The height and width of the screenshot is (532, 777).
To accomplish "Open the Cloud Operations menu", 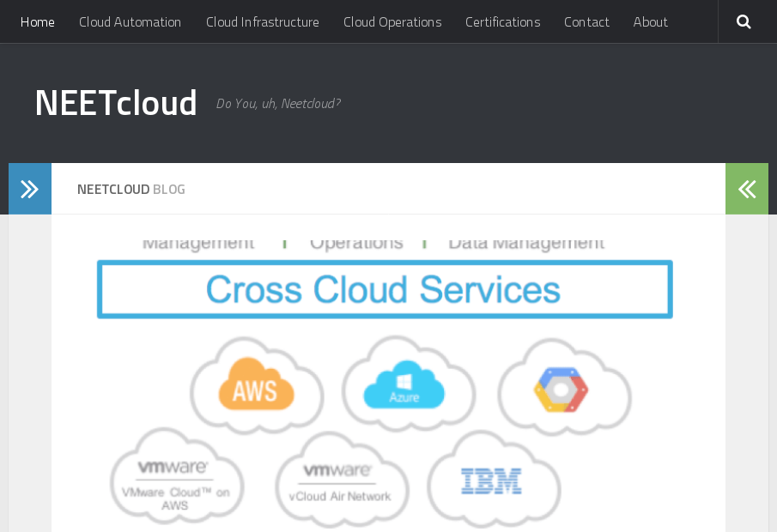I will click(x=392, y=22).
